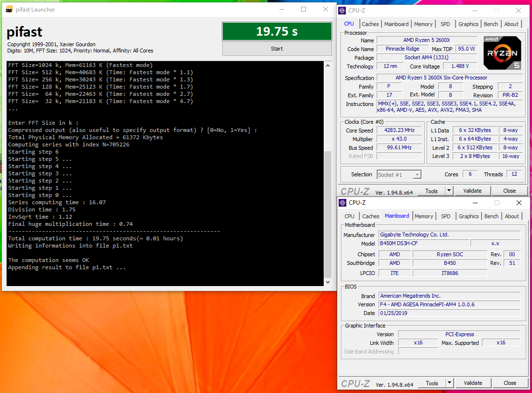Click the AMD Ryzen 5 logo image

502,52
